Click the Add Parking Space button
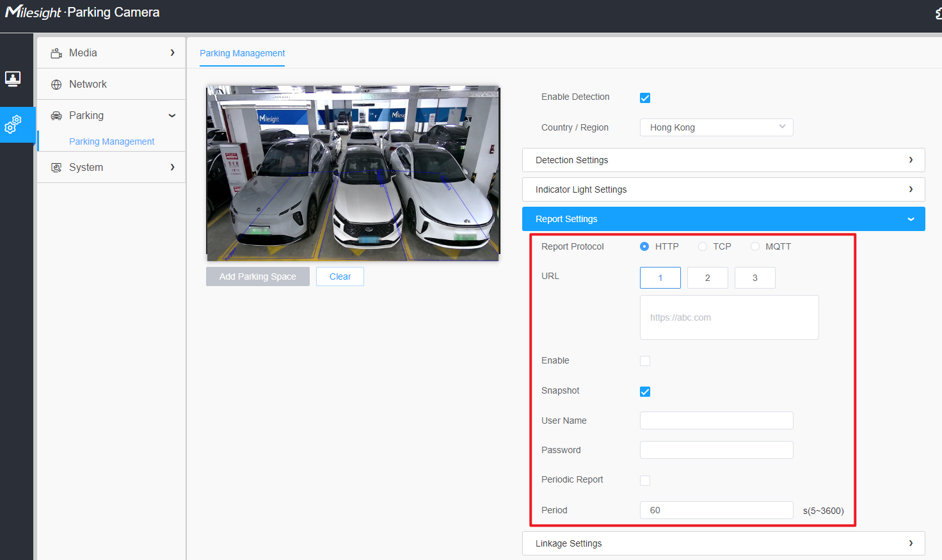This screenshot has height=560, width=942. pyautogui.click(x=258, y=276)
